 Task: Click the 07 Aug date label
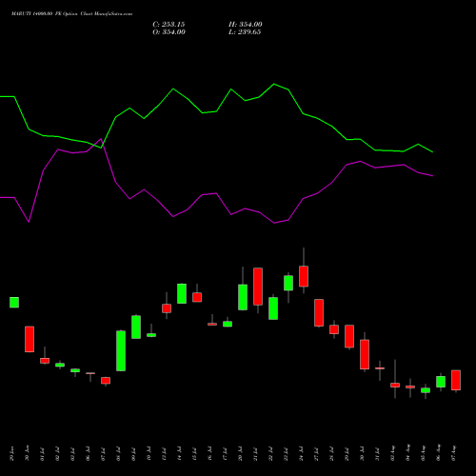tap(453, 454)
